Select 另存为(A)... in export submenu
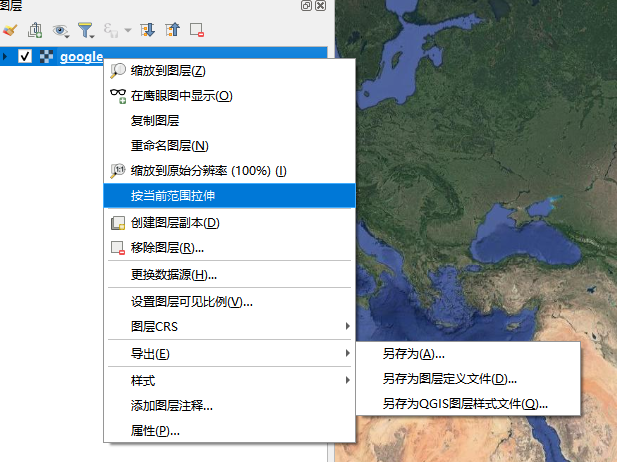Viewport: 617px width, 462px height. coord(468,354)
